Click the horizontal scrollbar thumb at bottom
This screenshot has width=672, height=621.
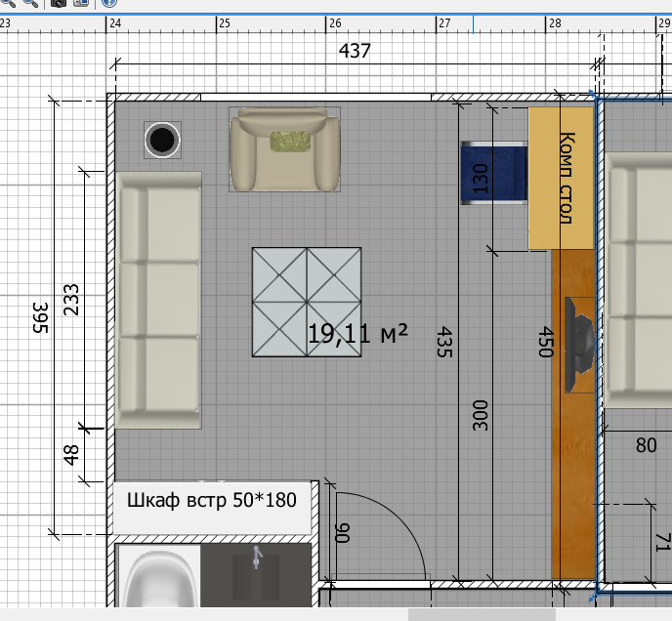coord(481,615)
